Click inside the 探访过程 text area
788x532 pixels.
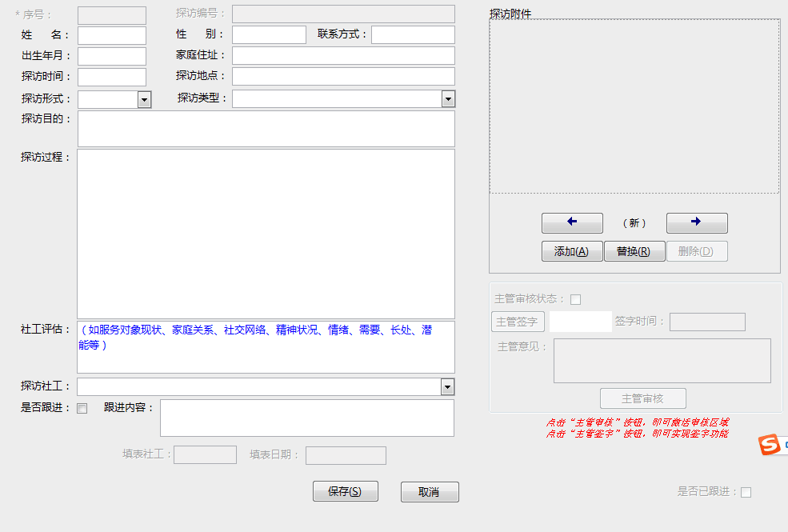[266, 234]
